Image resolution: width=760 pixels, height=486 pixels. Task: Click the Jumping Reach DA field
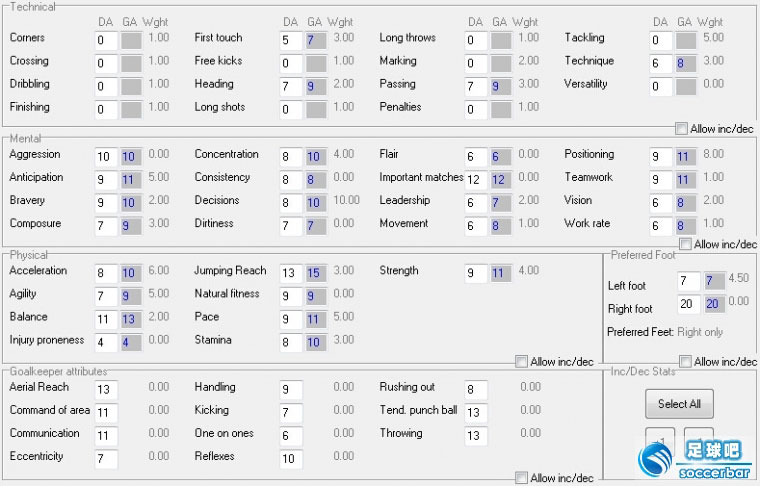pyautogui.click(x=291, y=273)
